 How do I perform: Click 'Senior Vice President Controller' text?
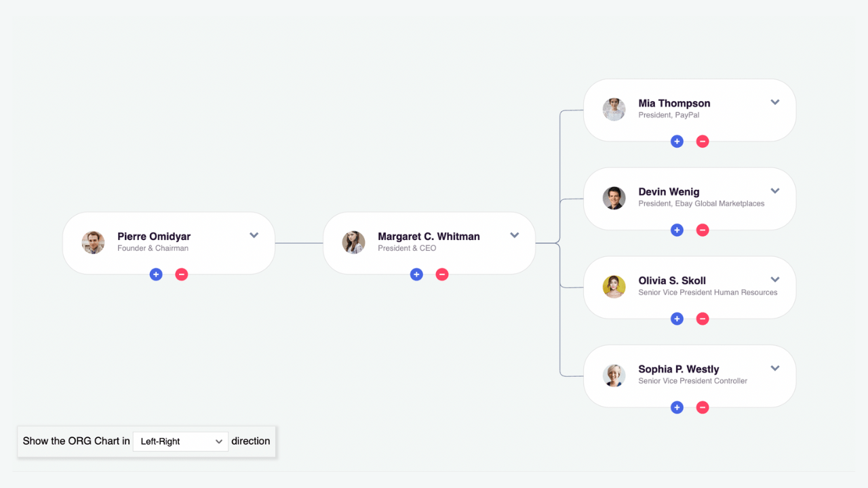[692, 381]
